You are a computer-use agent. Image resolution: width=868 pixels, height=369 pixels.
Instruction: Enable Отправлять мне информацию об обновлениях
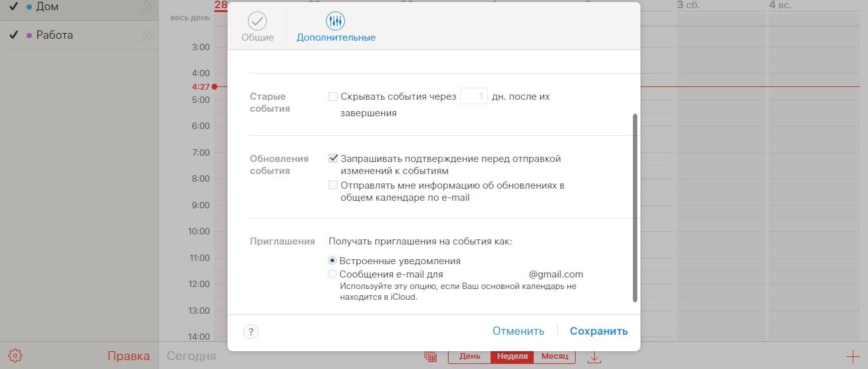click(333, 185)
